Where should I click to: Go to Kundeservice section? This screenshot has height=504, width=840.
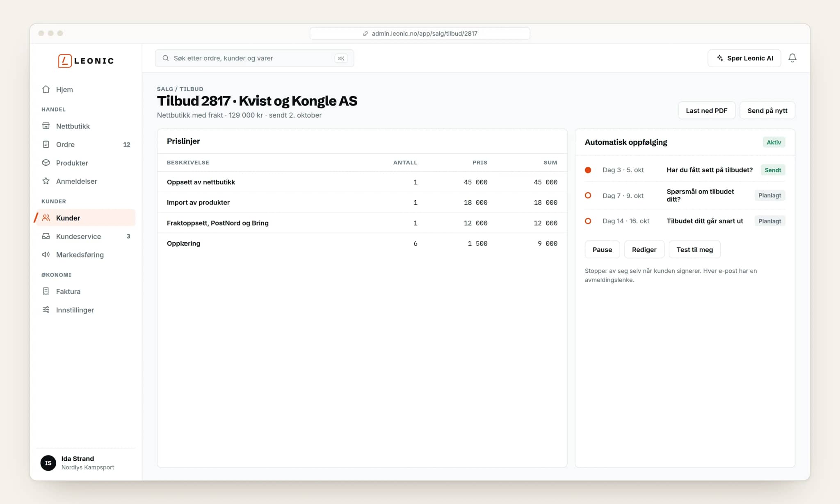pyautogui.click(x=86, y=236)
